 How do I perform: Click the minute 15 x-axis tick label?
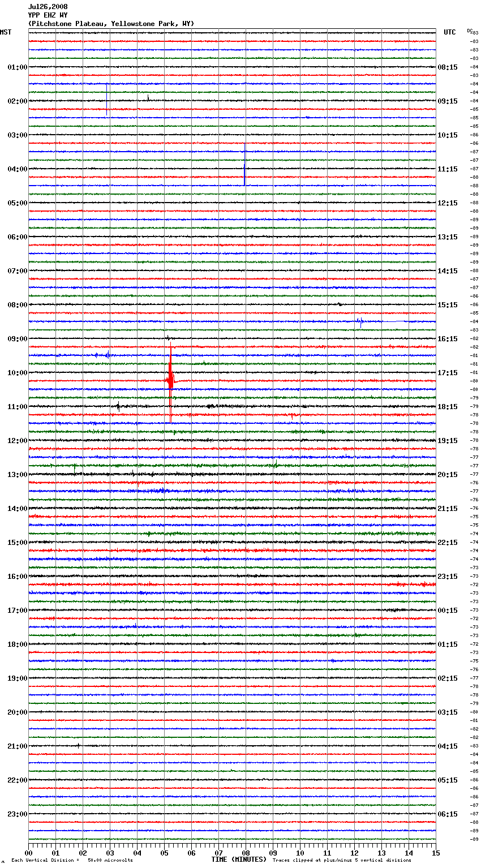click(x=436, y=853)
